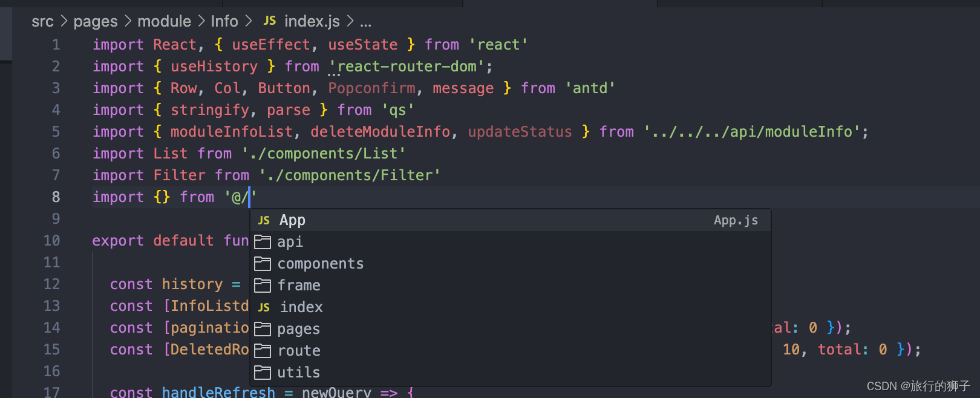The height and width of the screenshot is (398, 980).
Task: Click the handleRefresh function name
Action: coord(218,392)
